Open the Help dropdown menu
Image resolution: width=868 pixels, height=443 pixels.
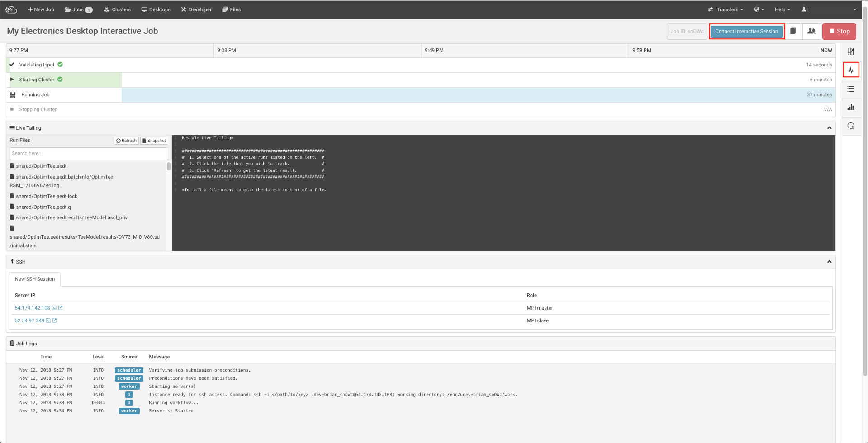click(x=782, y=9)
